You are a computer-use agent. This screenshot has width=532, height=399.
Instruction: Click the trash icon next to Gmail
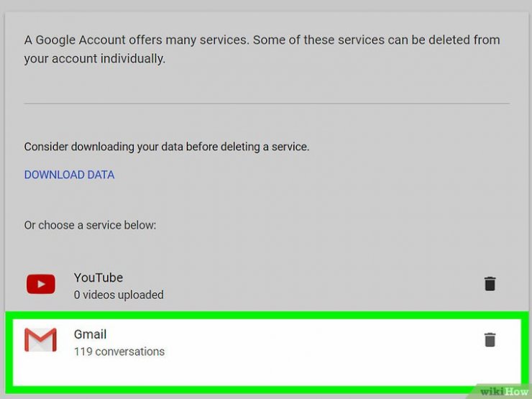coord(490,339)
